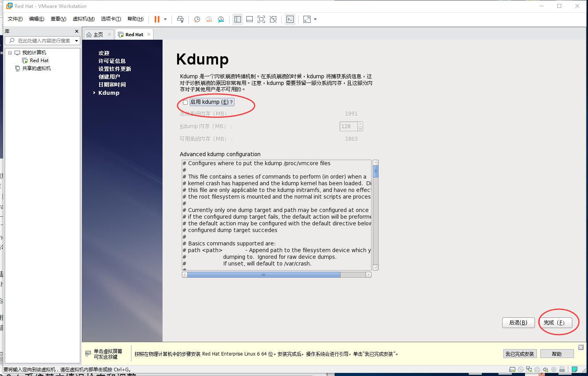
Task: Click the vertical scrollbar thumb of config box
Action: [375, 171]
